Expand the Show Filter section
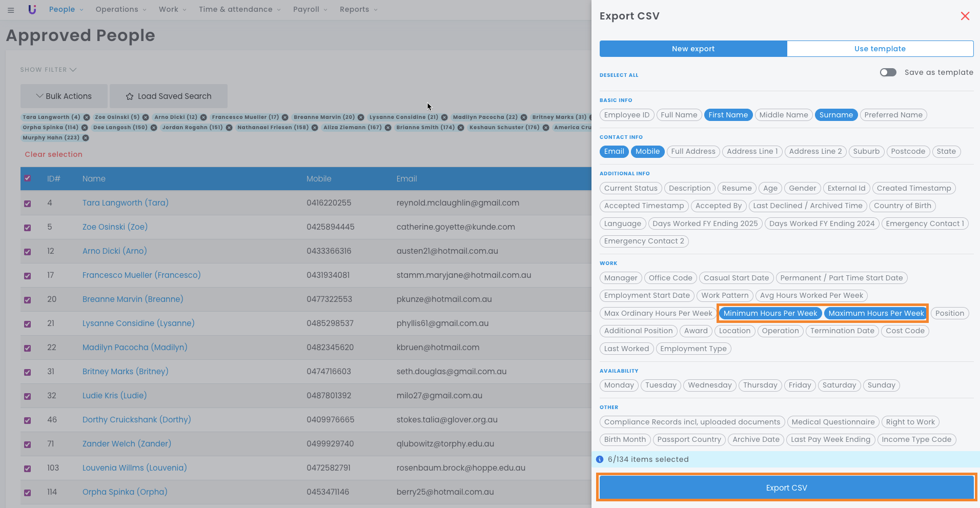The width and height of the screenshot is (980, 508). (48, 70)
